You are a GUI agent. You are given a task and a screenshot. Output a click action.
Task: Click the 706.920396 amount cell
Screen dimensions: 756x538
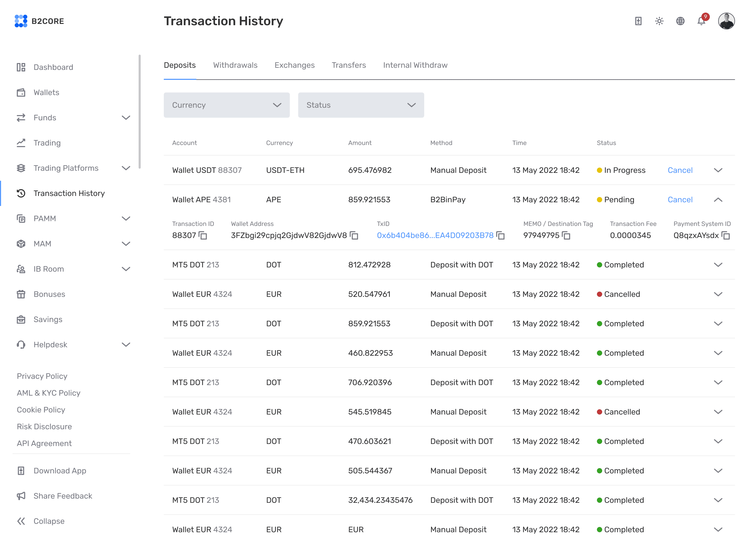(370, 383)
